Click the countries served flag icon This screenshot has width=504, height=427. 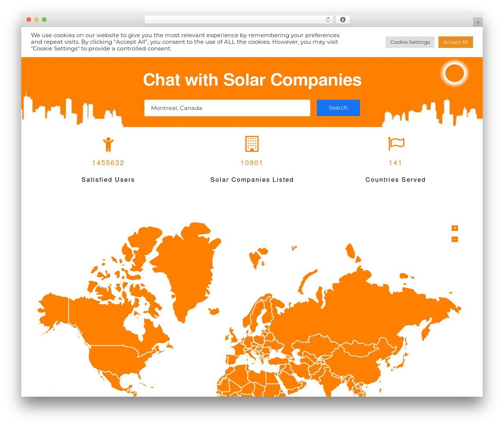coord(396,144)
